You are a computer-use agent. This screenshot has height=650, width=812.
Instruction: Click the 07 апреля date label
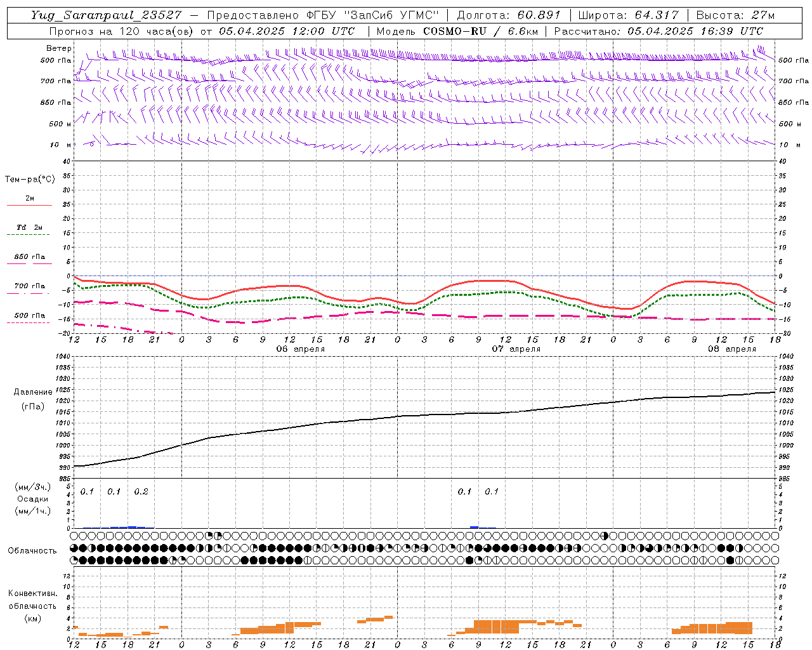point(516,349)
